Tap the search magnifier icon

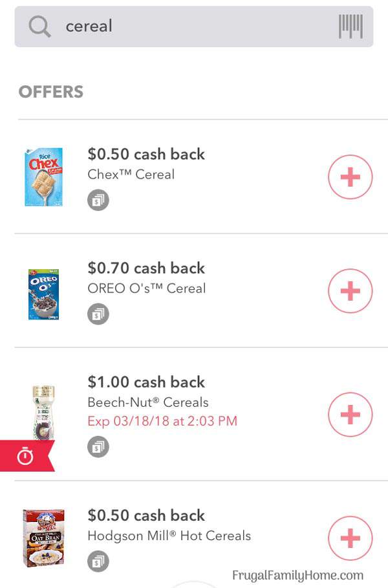pyautogui.click(x=39, y=27)
